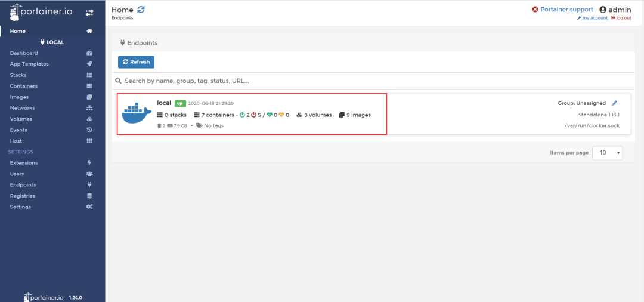The width and height of the screenshot is (644, 302).
Task: Click the red stopped containers power icon
Action: click(x=254, y=115)
